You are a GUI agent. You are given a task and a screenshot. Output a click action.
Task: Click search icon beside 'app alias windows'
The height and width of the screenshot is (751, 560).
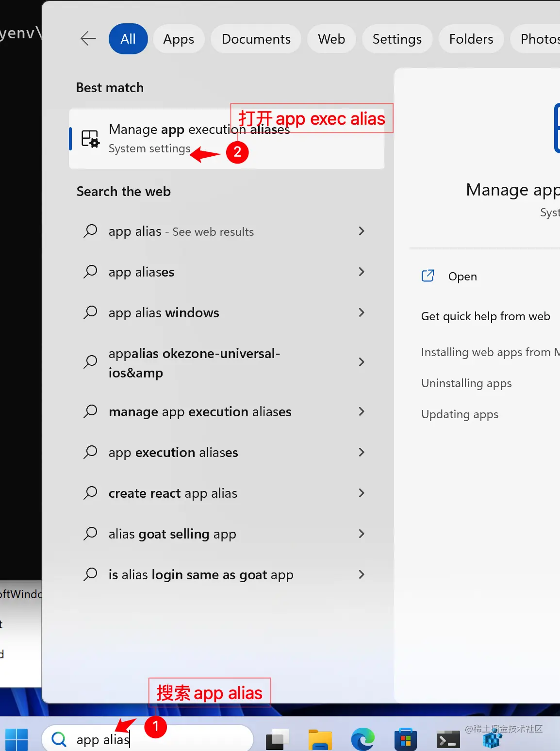click(90, 312)
